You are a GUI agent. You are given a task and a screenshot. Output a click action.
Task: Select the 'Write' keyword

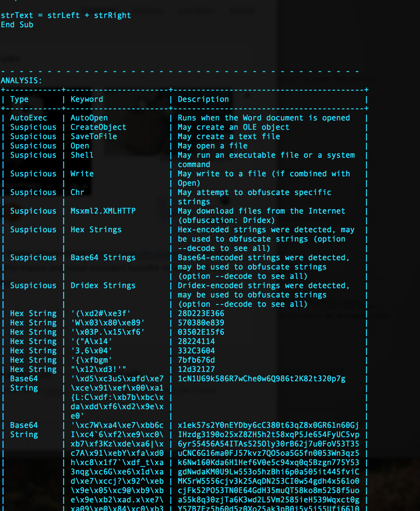pos(82,174)
